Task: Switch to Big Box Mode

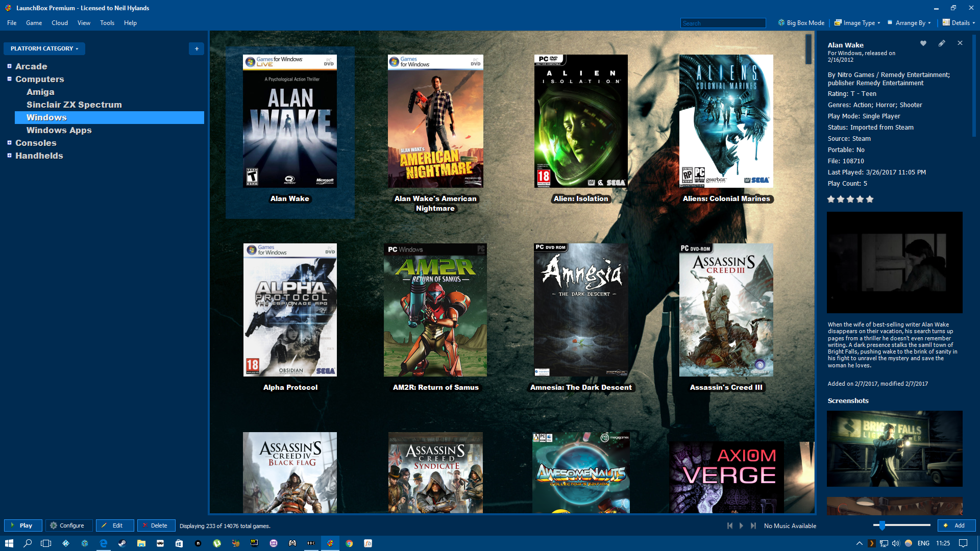Action: pyautogui.click(x=801, y=23)
